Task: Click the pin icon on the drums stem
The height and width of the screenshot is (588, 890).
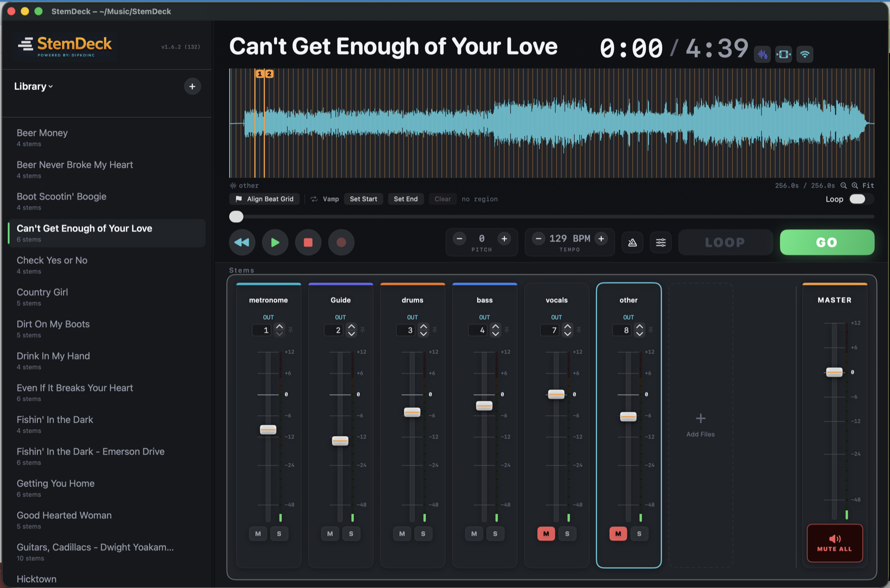Action: [435, 330]
